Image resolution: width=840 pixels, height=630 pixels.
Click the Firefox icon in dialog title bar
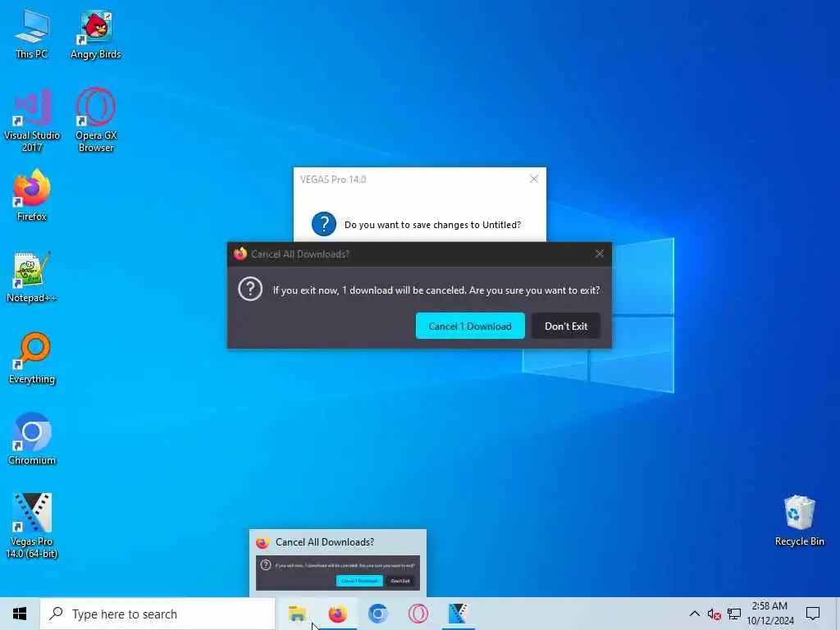(x=240, y=253)
